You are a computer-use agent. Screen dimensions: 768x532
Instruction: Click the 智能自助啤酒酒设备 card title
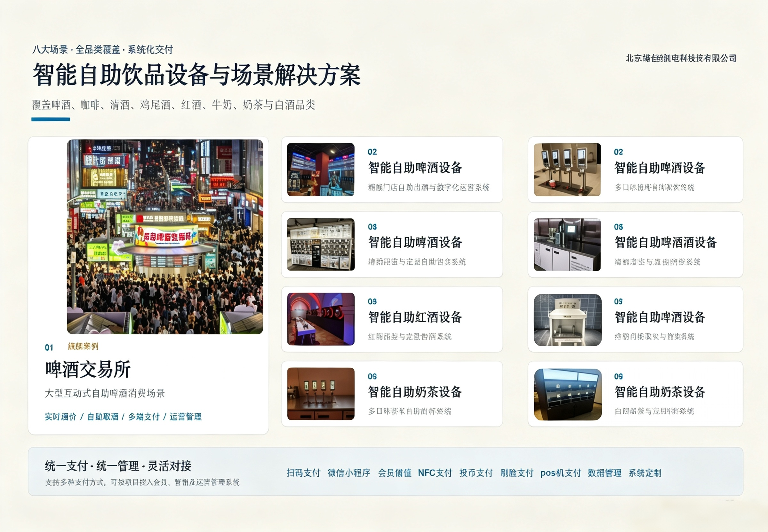tap(665, 242)
